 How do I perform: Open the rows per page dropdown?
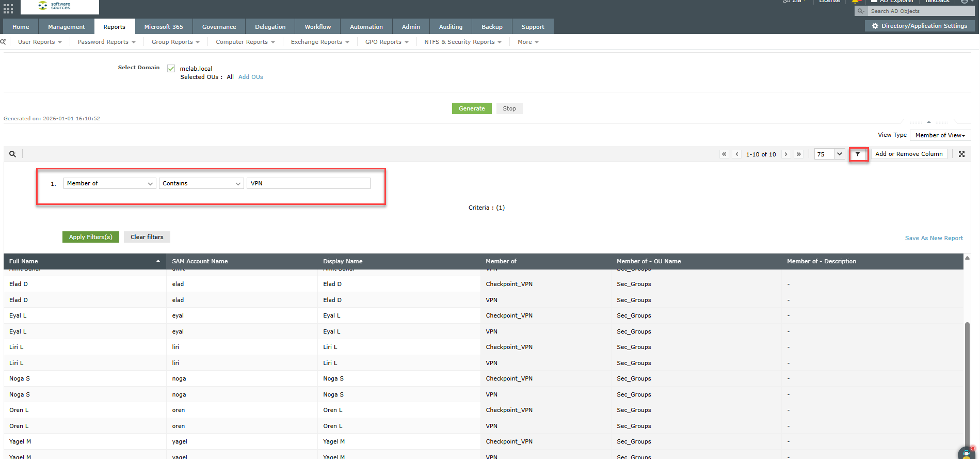tap(839, 154)
